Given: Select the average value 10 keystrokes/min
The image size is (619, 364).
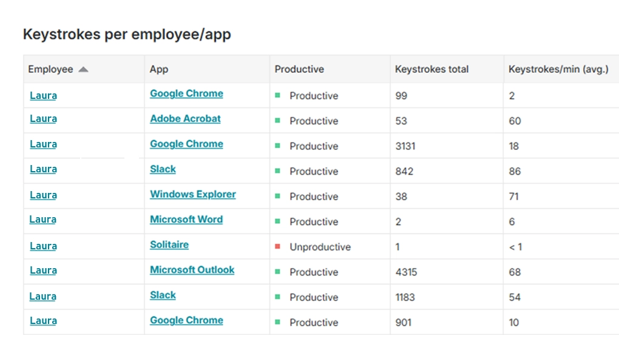Looking at the screenshot, I should (513, 323).
